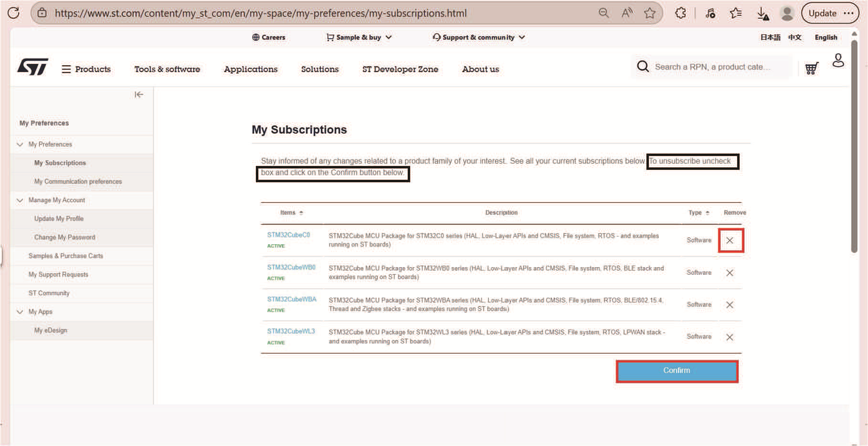Open the browser Settings and more menu
The width and height of the screenshot is (868, 446).
[848, 13]
